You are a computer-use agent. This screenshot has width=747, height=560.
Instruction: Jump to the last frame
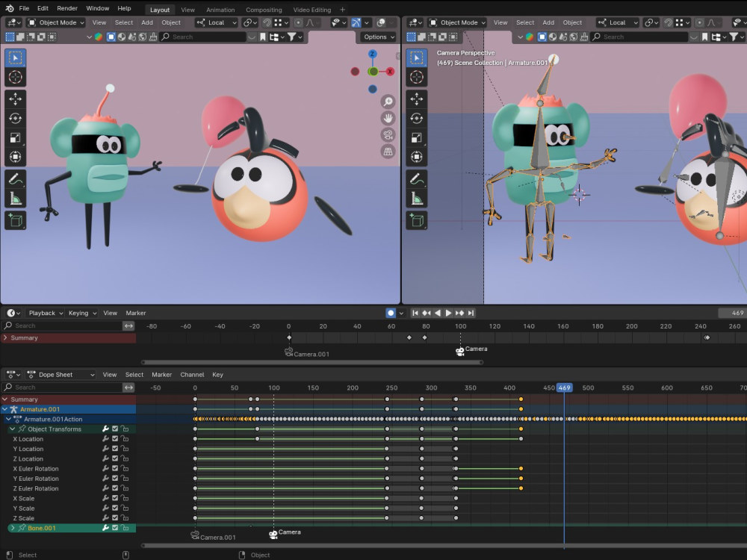471,313
